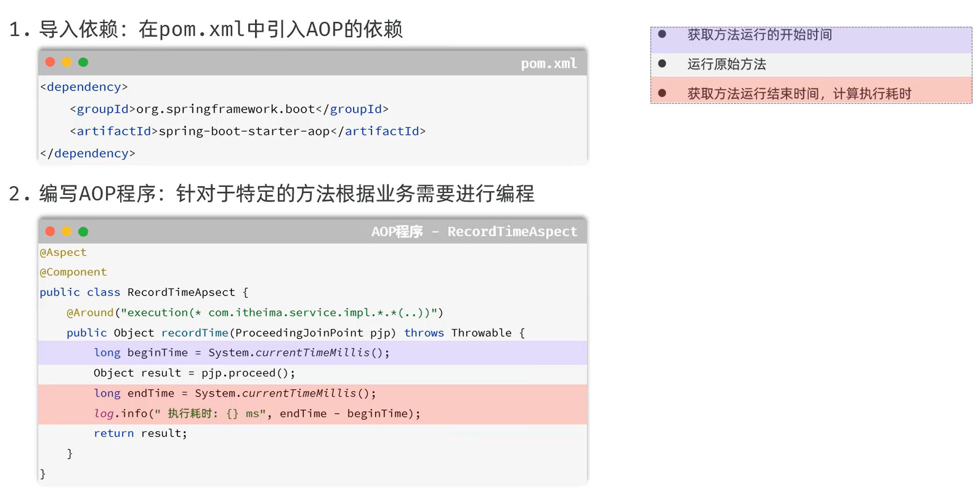Image resolution: width=980 pixels, height=501 pixels.
Task: Click green dot on RecordTimeAspect window
Action: [83, 231]
